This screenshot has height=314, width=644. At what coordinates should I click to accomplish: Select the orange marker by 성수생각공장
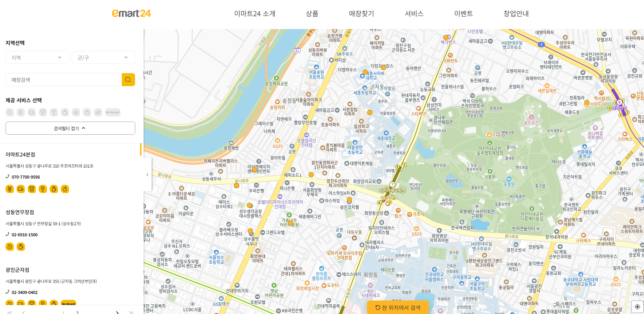pyautogui.click(x=250, y=205)
